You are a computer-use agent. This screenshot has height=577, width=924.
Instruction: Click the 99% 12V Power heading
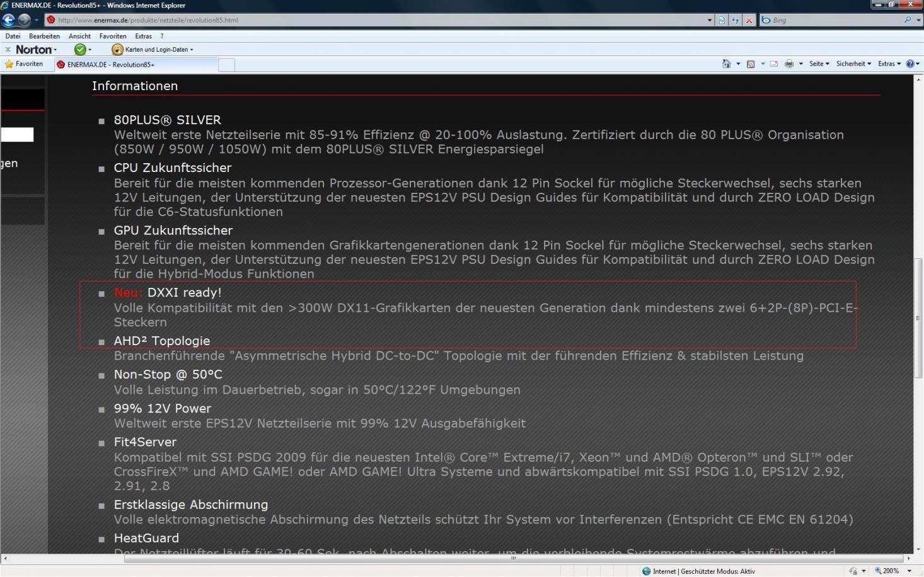(162, 408)
